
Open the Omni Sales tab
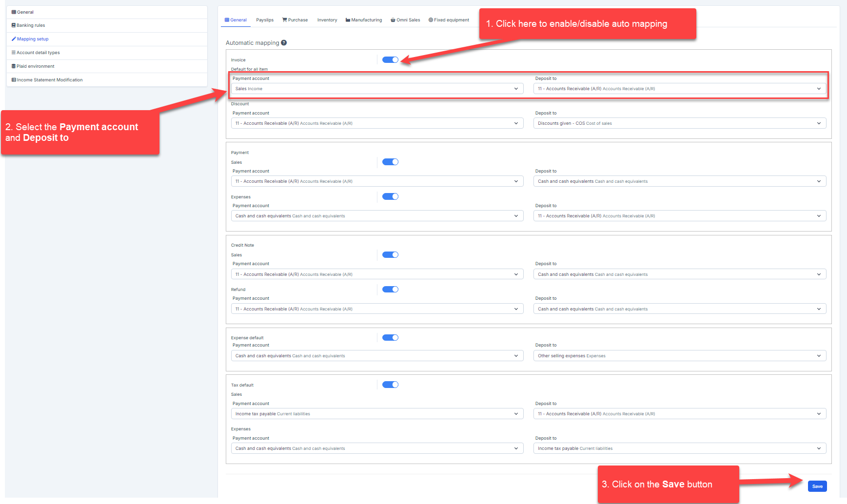point(405,20)
